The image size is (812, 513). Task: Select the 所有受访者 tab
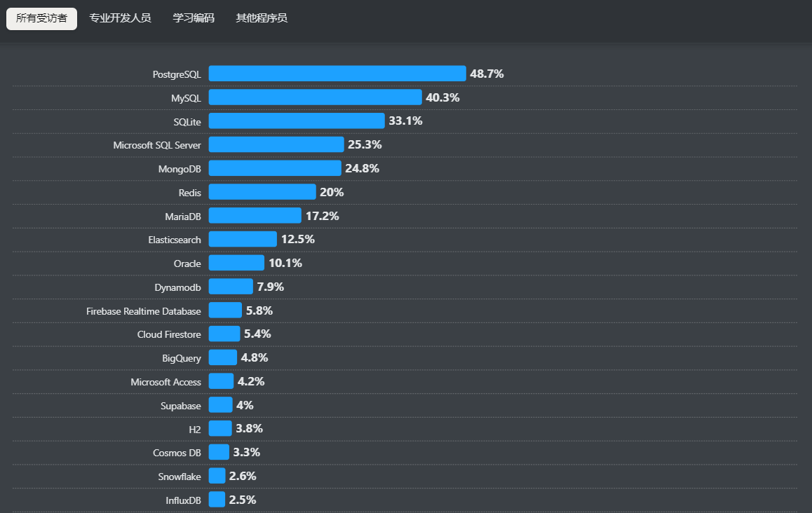[x=41, y=19]
